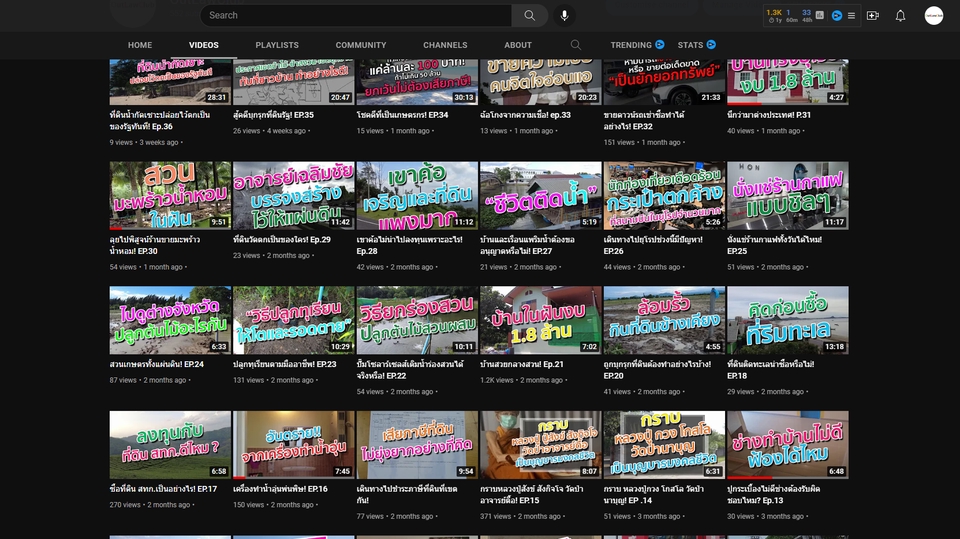
Task: Open the EP.18 seaside thumbnail (13:18)
Action: (788, 320)
